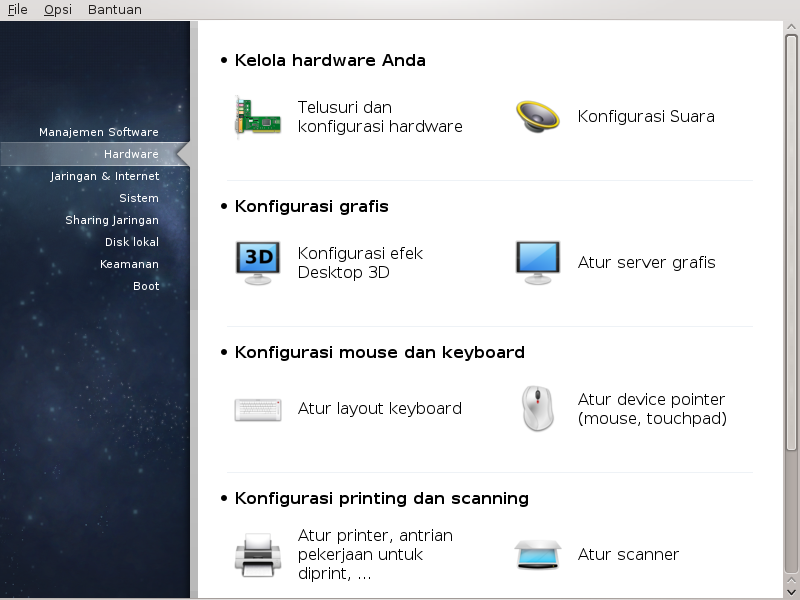The width and height of the screenshot is (800, 600).
Task: Open Atur layout keyboard
Action: 380,408
